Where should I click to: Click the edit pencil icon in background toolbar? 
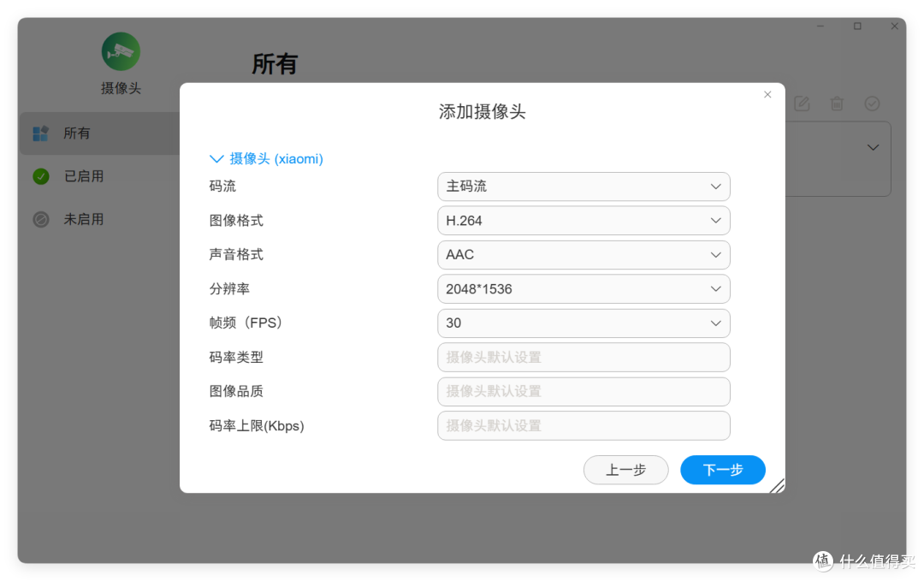[x=802, y=104]
